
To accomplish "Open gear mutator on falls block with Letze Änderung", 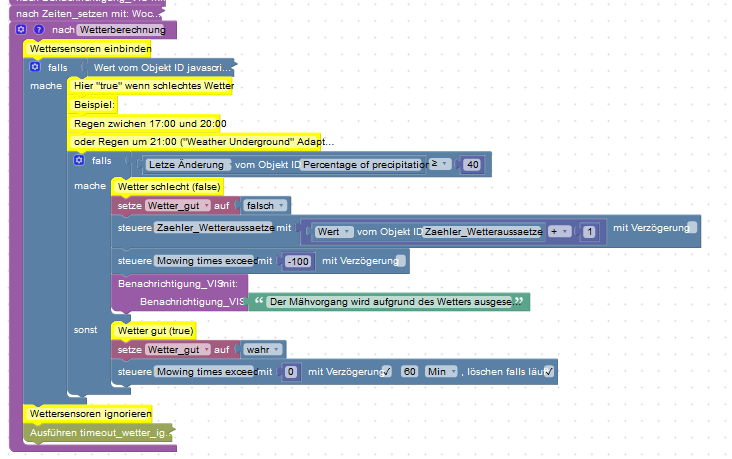I will coord(79,160).
